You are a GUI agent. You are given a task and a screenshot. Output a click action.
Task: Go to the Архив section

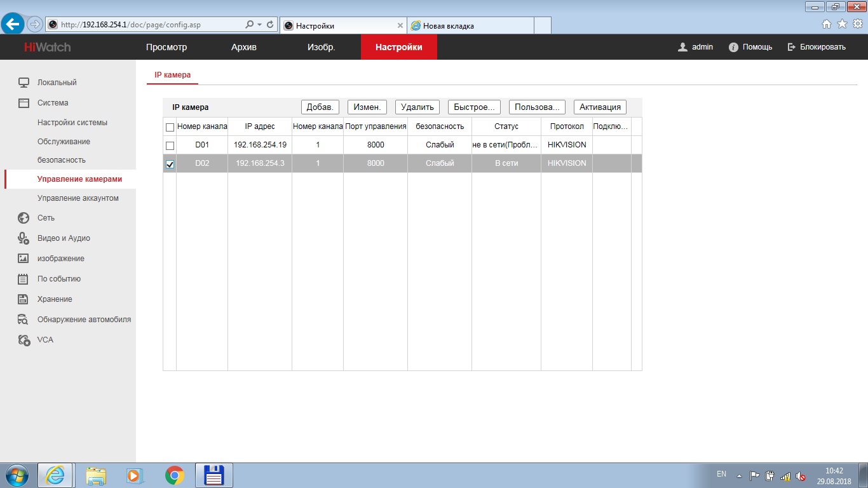(x=244, y=47)
